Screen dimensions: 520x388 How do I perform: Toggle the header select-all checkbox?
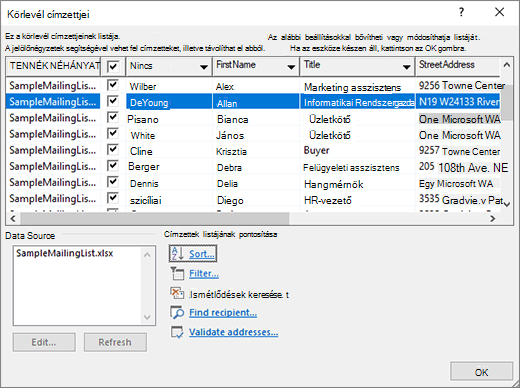pos(113,66)
